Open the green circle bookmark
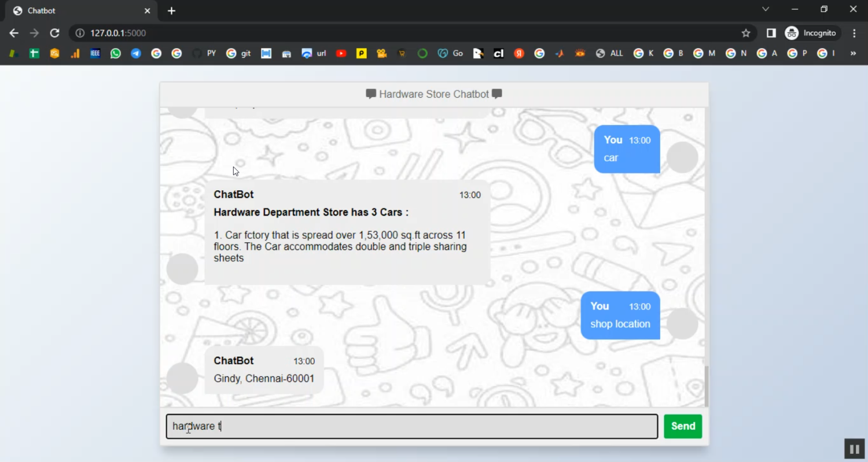This screenshot has height=462, width=868. coord(422,53)
